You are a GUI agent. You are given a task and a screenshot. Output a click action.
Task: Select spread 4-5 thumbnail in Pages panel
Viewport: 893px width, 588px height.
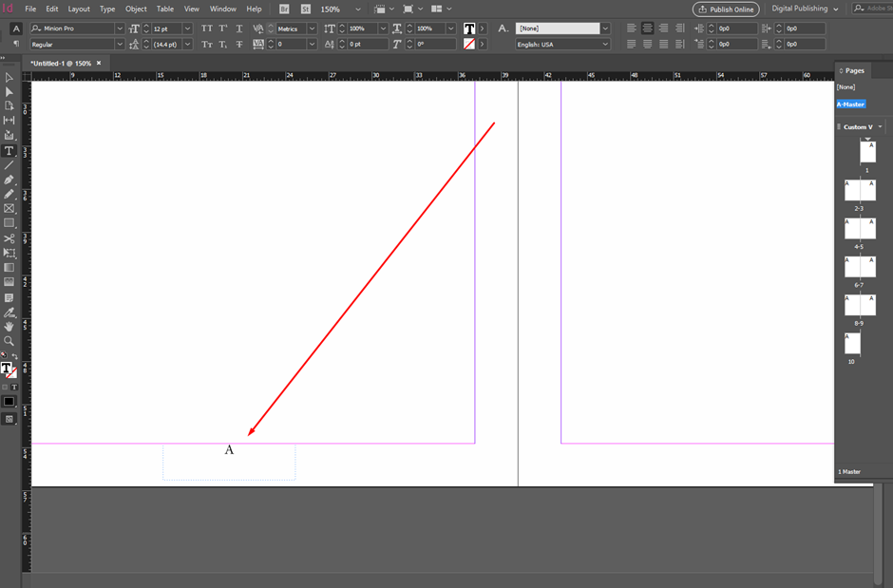pyautogui.click(x=860, y=229)
